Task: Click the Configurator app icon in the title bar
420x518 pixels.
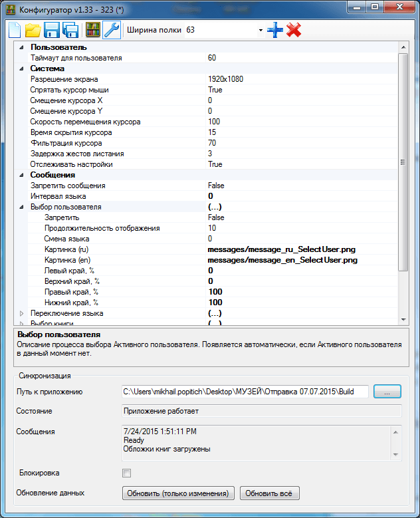Action: [11, 9]
